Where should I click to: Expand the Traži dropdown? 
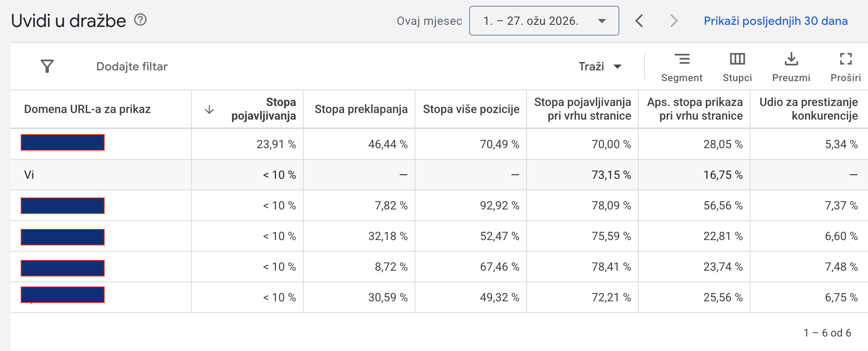click(x=599, y=67)
